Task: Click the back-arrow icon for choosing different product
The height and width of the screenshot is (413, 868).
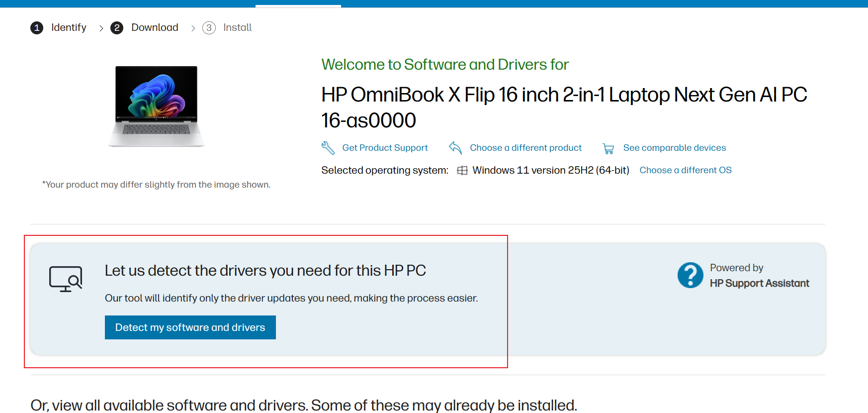Action: 455,147
